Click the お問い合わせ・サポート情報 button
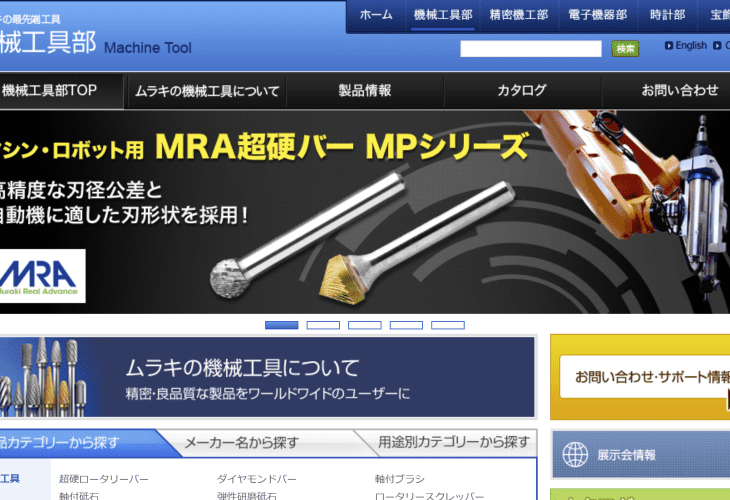 point(645,377)
